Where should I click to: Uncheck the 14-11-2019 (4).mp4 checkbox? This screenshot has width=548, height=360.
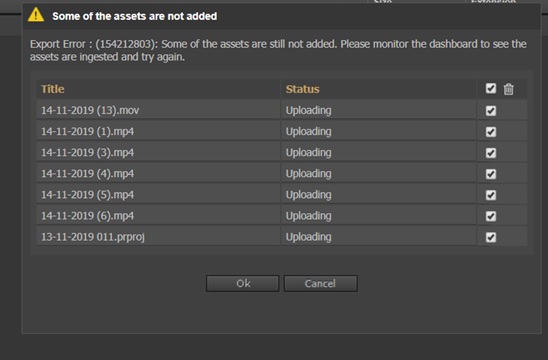point(491,174)
